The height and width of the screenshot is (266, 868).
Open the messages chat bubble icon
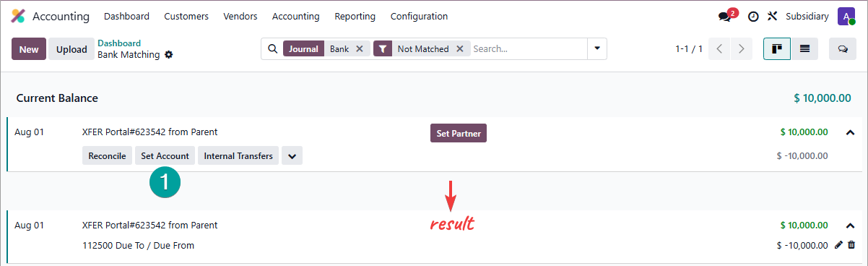point(725,17)
